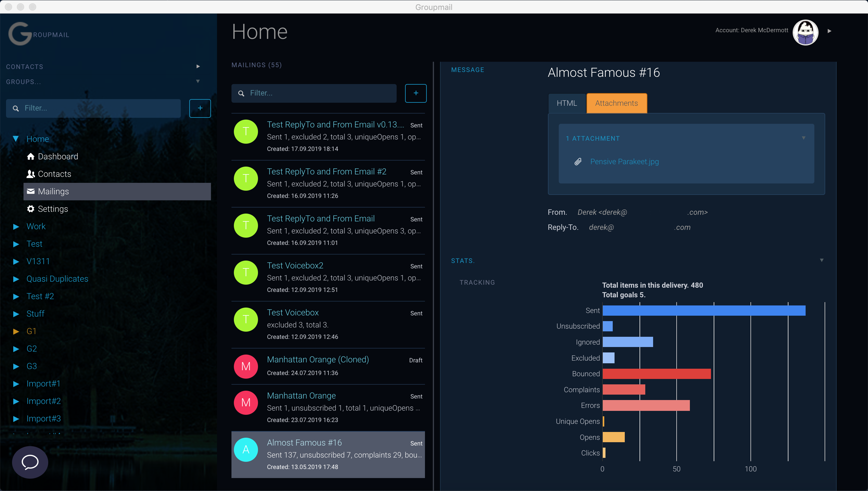Expand the CONTACTS section arrow
Screen dimensions: 868x491
coord(198,67)
